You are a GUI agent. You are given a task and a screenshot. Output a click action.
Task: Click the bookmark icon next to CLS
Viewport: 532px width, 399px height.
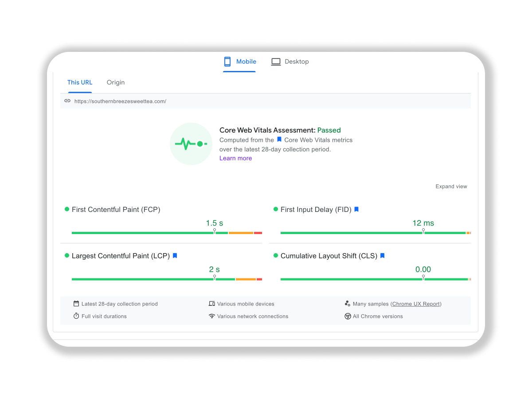click(x=383, y=256)
